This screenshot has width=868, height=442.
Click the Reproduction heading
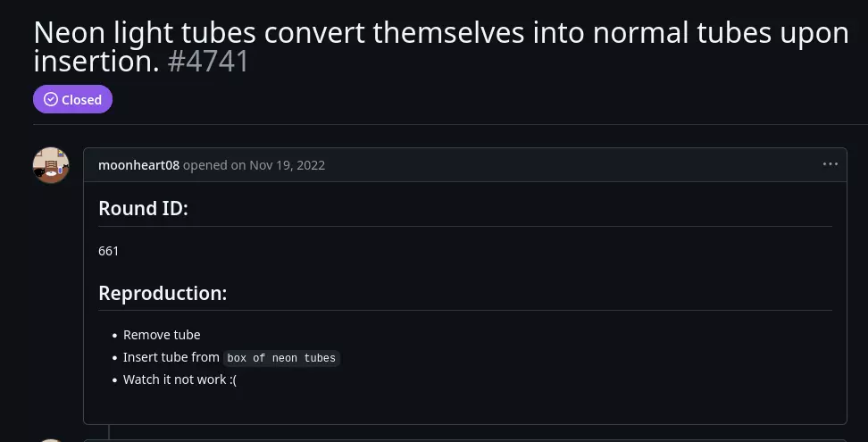click(x=163, y=293)
